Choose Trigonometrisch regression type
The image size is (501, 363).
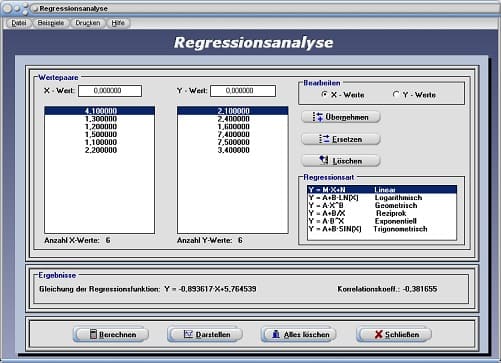pos(382,229)
